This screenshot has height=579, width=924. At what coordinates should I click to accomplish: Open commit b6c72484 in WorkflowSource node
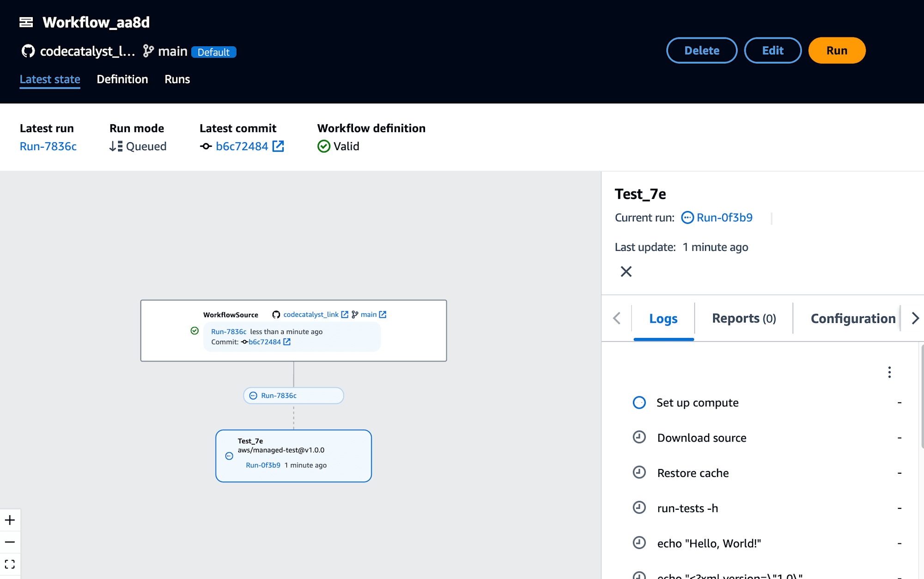(265, 342)
